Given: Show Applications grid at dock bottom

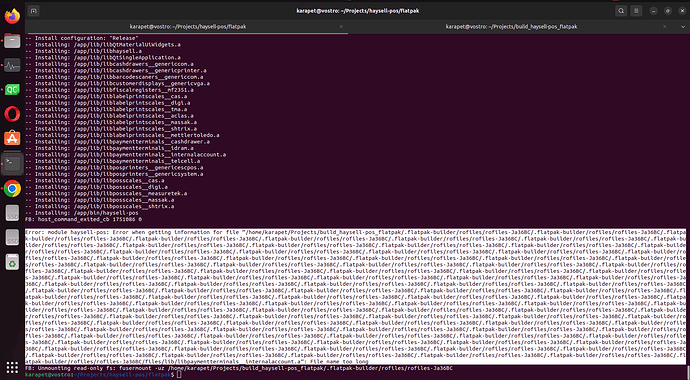Looking at the screenshot, I should click(12, 367).
